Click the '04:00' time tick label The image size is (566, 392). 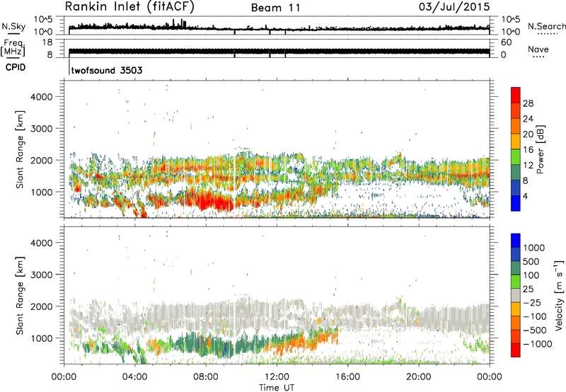134,377
